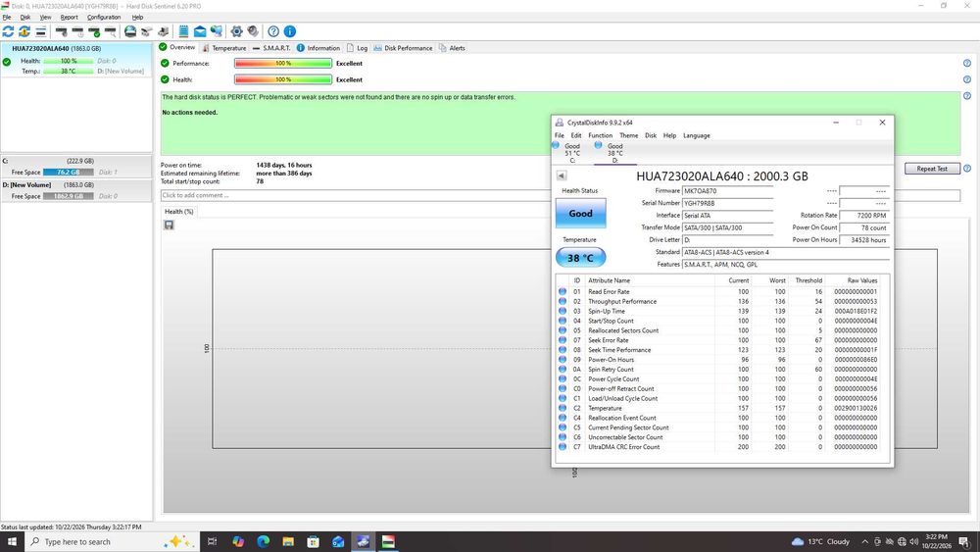This screenshot has width=980, height=552.
Task: Open the Report menu
Action: pyautogui.click(x=70, y=18)
